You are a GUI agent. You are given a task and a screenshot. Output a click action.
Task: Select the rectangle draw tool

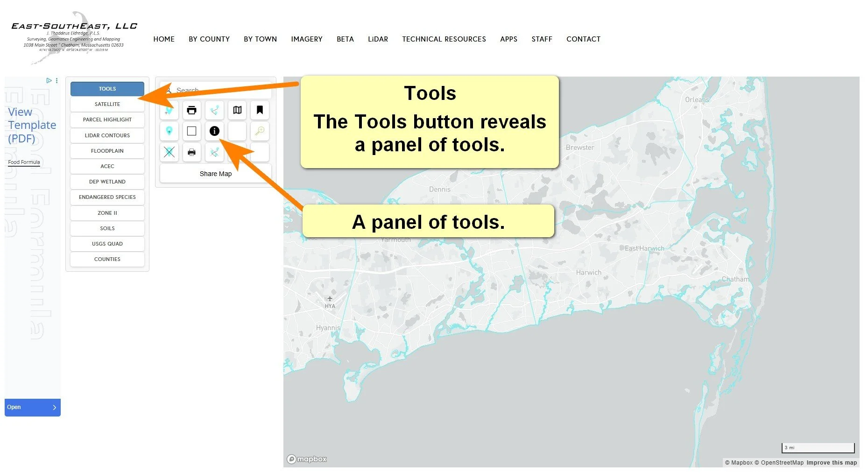(191, 131)
